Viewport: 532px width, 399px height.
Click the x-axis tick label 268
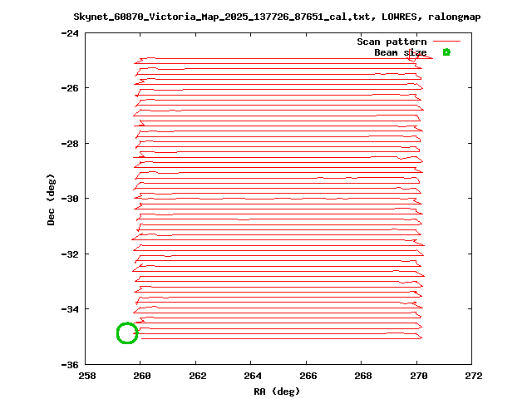[x=363, y=376]
